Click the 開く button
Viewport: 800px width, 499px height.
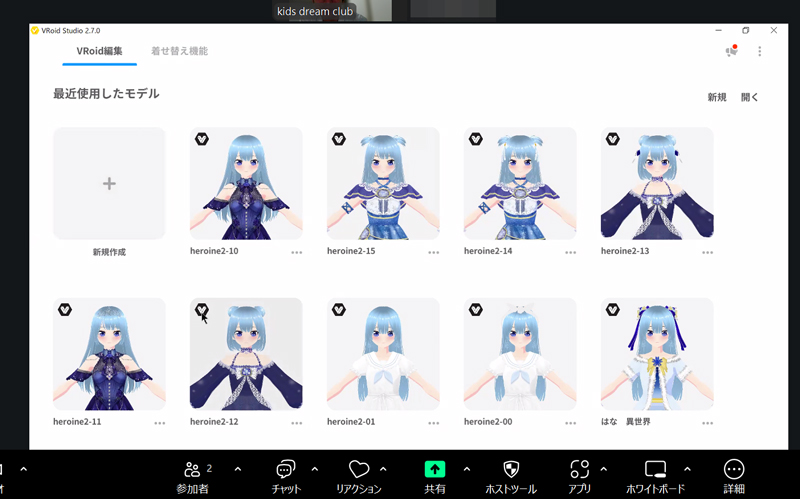750,97
